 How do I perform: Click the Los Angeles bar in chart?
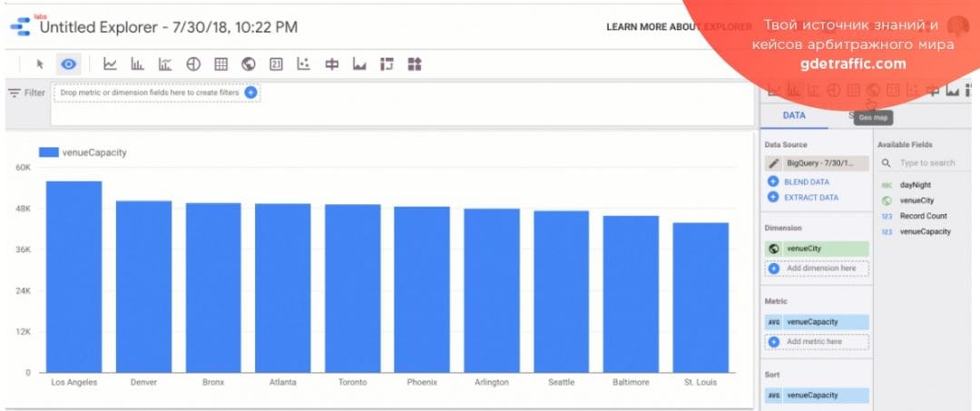click(x=73, y=277)
